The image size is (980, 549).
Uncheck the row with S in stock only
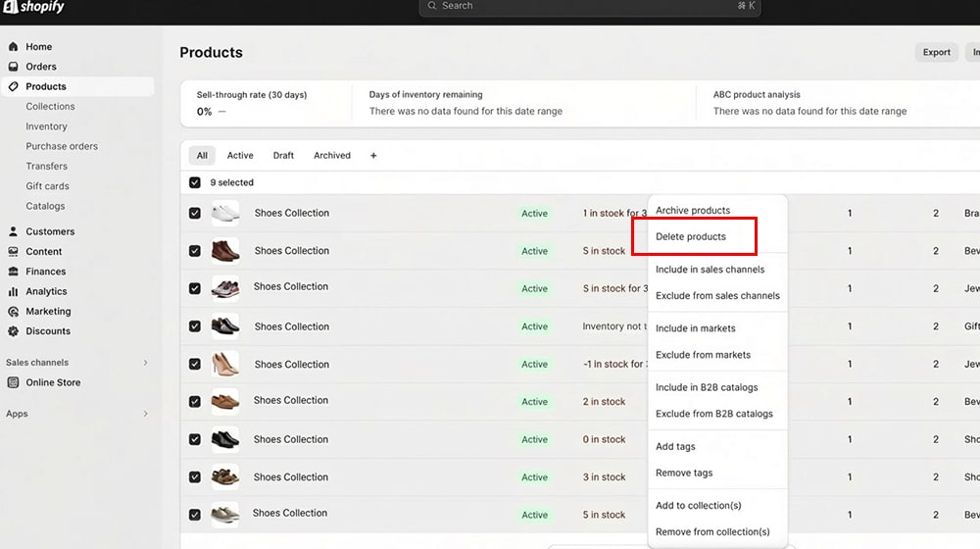[195, 251]
